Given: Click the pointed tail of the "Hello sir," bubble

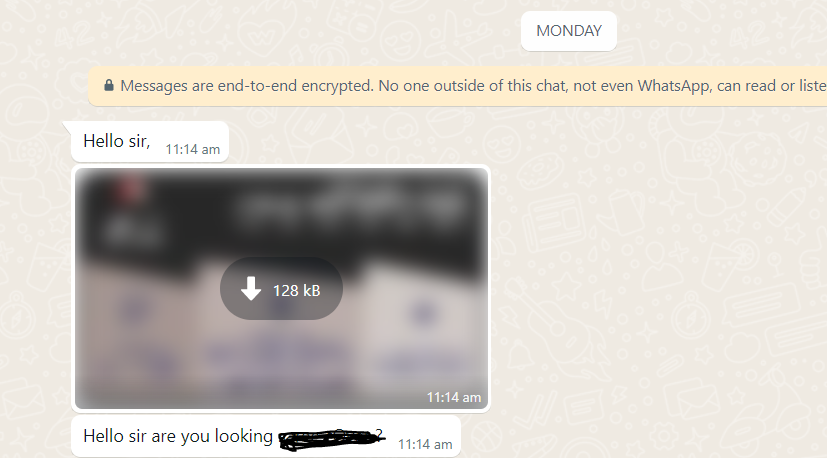Looking at the screenshot, I should click(x=67, y=127).
